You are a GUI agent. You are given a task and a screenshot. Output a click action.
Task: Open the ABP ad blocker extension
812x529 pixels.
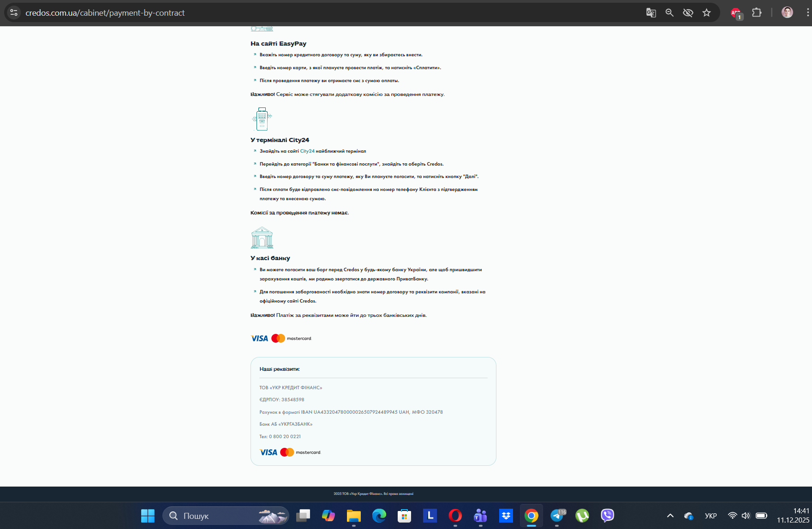point(736,13)
